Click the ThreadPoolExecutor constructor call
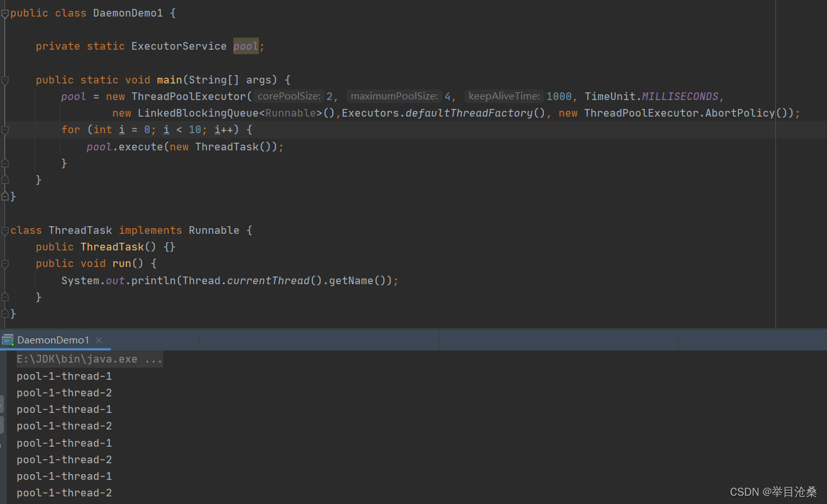The height and width of the screenshot is (504, 827). (189, 97)
